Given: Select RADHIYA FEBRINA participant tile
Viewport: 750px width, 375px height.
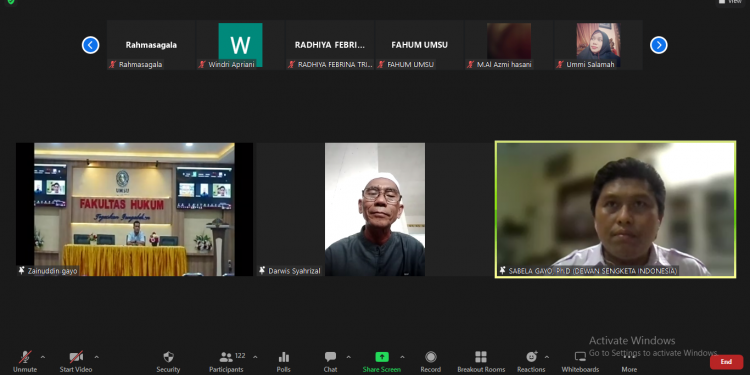Looking at the screenshot, I should click(330, 45).
